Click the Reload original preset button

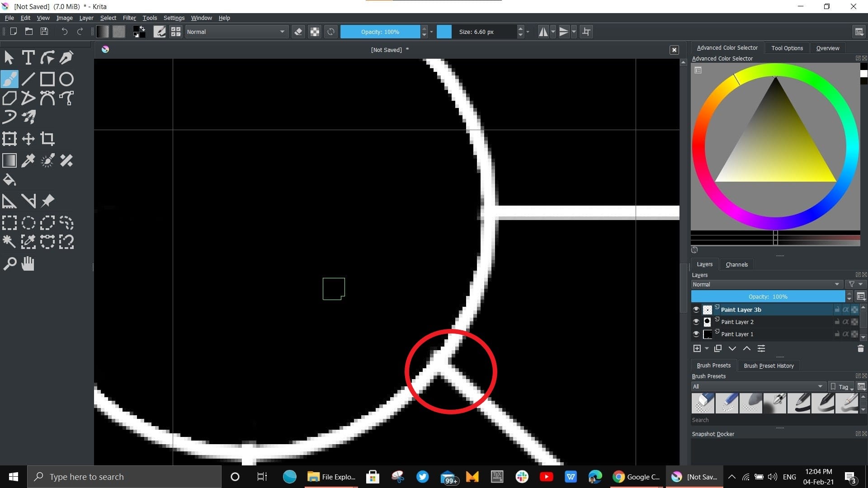click(331, 32)
